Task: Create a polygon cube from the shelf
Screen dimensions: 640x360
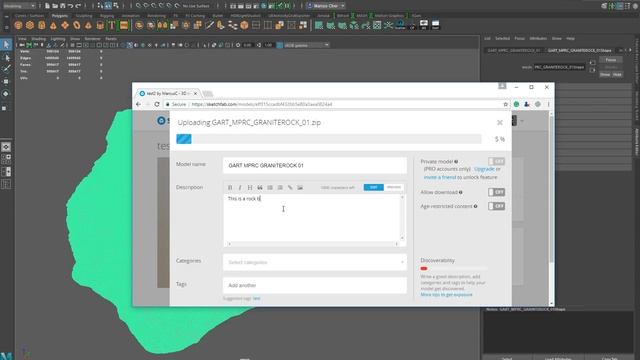Action: tap(30, 25)
